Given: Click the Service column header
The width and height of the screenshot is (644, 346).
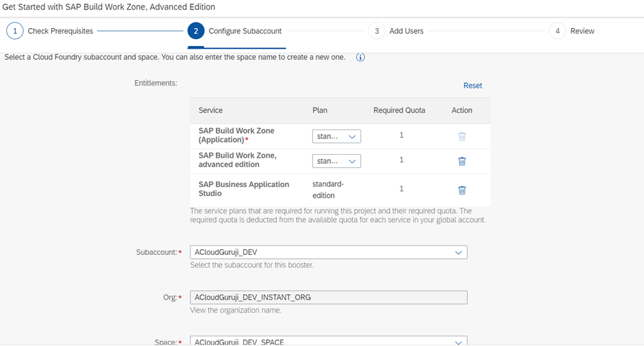Looking at the screenshot, I should [x=210, y=110].
